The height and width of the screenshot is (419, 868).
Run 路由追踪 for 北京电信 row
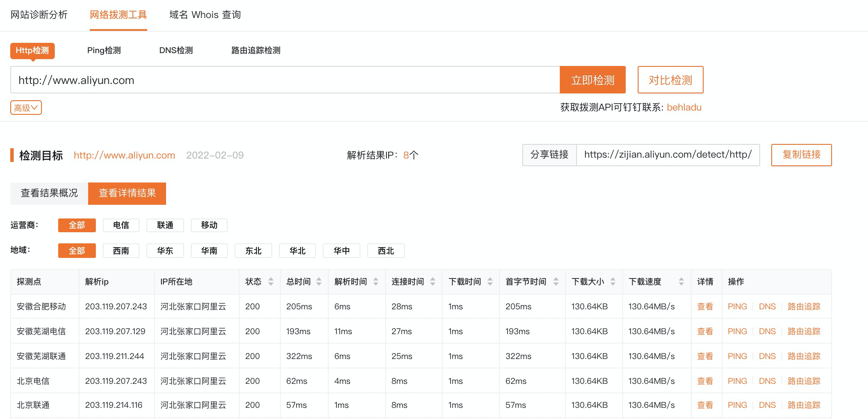[x=804, y=381]
